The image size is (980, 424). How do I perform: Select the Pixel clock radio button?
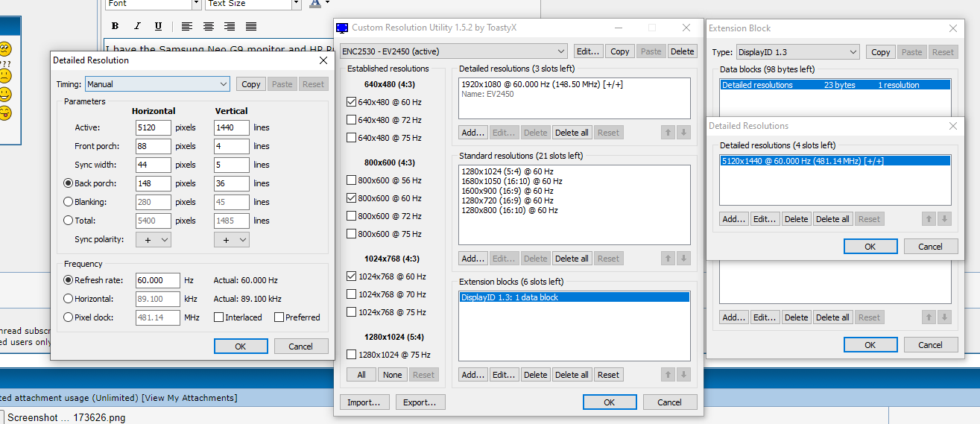pos(69,317)
